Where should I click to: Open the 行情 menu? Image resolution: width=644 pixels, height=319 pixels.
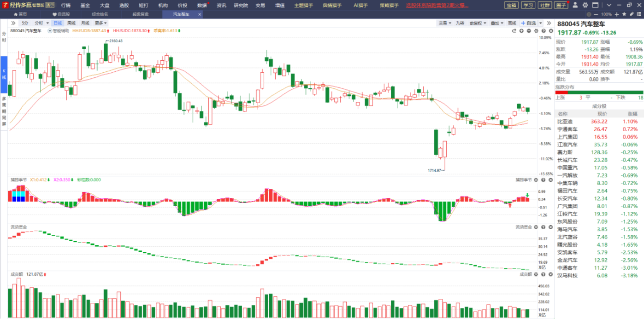pyautogui.click(x=66, y=5)
